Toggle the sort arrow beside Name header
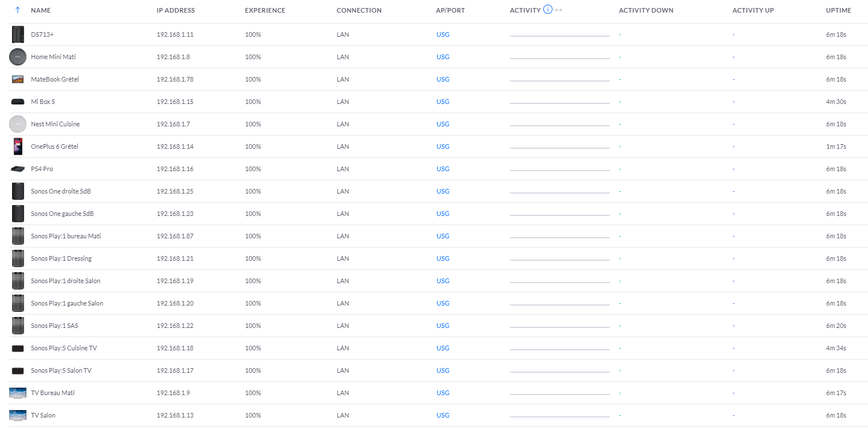This screenshot has height=429, width=868. click(x=18, y=10)
